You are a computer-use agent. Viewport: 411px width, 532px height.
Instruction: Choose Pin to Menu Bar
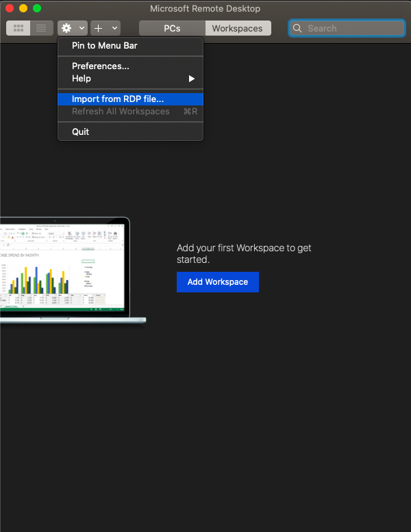point(131,45)
